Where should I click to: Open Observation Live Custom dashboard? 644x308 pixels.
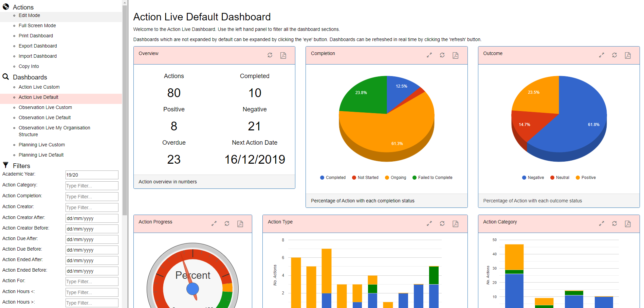[x=45, y=107]
